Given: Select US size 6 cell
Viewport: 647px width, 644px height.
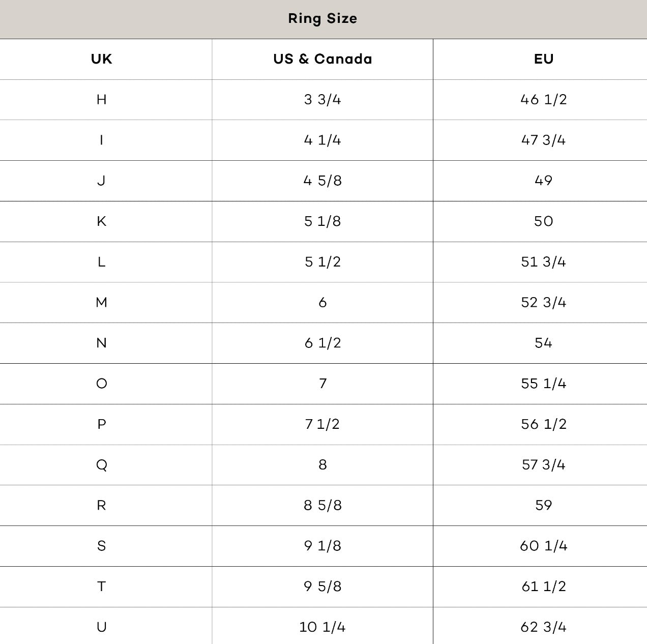Looking at the screenshot, I should (x=322, y=303).
